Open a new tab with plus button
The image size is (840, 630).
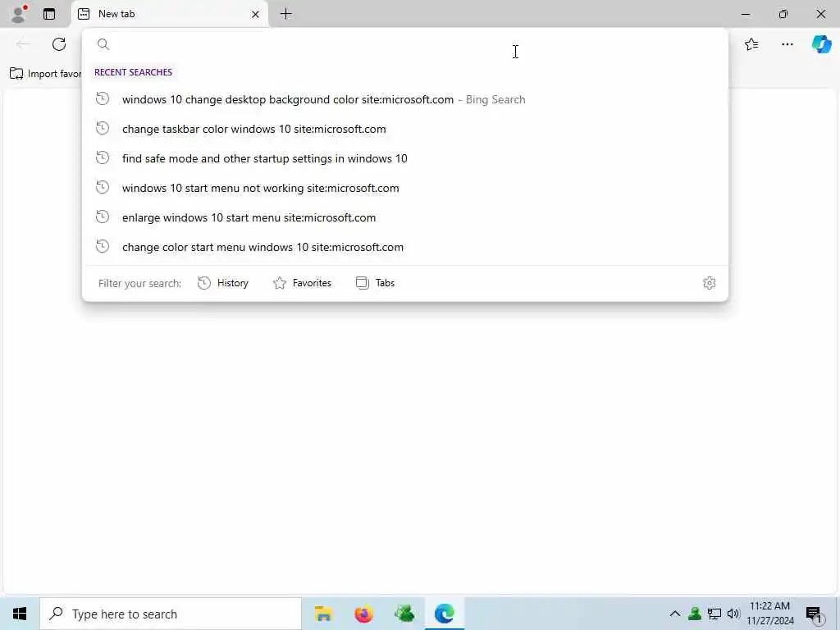[x=286, y=14]
